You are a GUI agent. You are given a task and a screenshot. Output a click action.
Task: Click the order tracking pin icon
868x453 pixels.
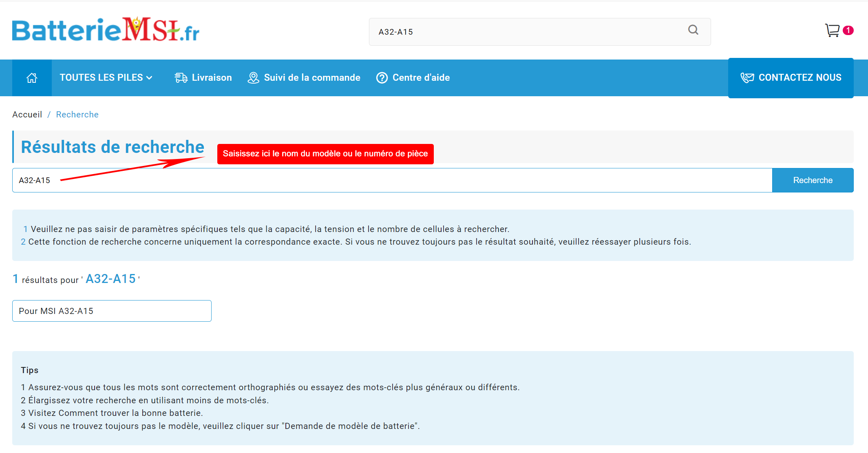(253, 77)
